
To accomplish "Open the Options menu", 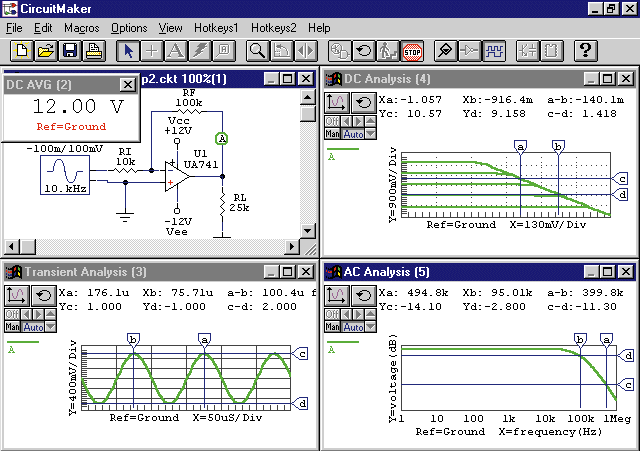I will [129, 28].
